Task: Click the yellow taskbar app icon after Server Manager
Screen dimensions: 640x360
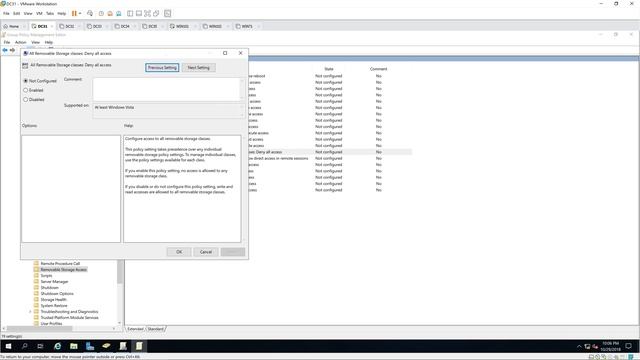Action: tap(107, 346)
